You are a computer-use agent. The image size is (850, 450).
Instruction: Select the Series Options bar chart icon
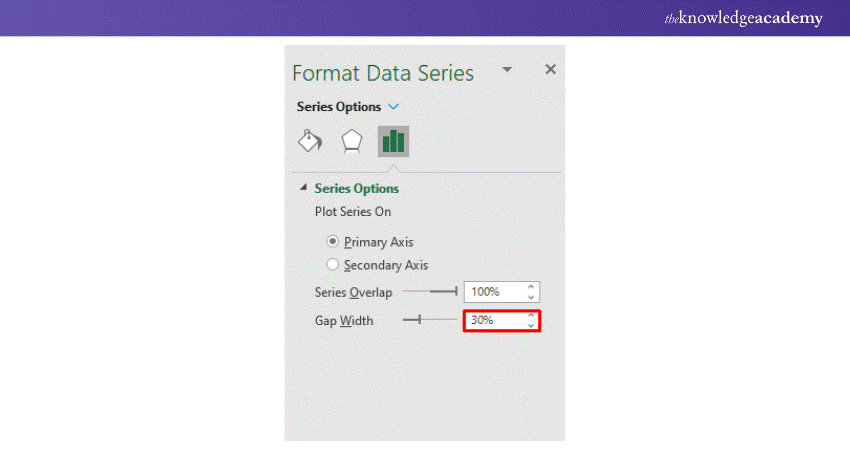pyautogui.click(x=393, y=141)
